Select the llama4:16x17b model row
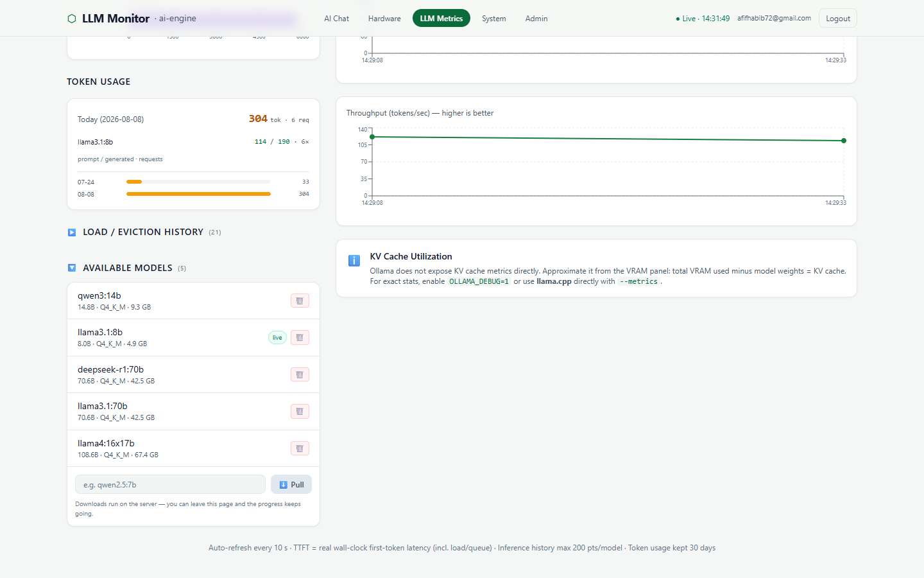Image resolution: width=924 pixels, height=578 pixels. [193, 448]
